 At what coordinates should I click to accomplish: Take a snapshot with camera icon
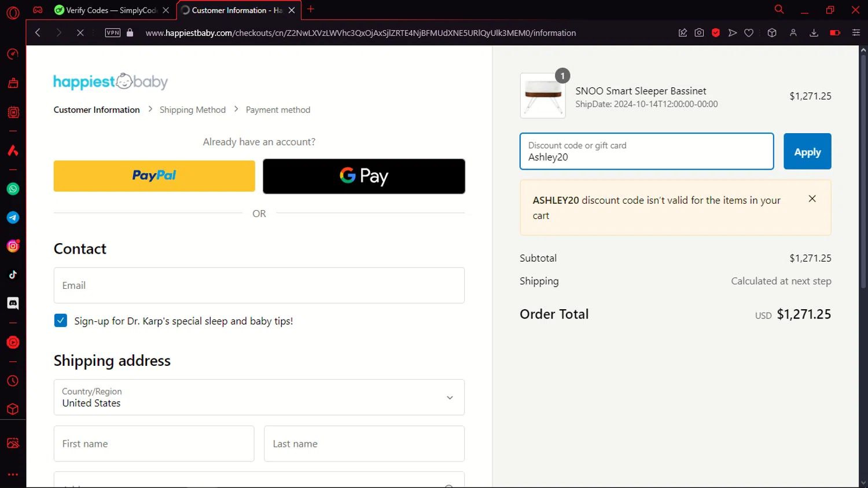[699, 33]
